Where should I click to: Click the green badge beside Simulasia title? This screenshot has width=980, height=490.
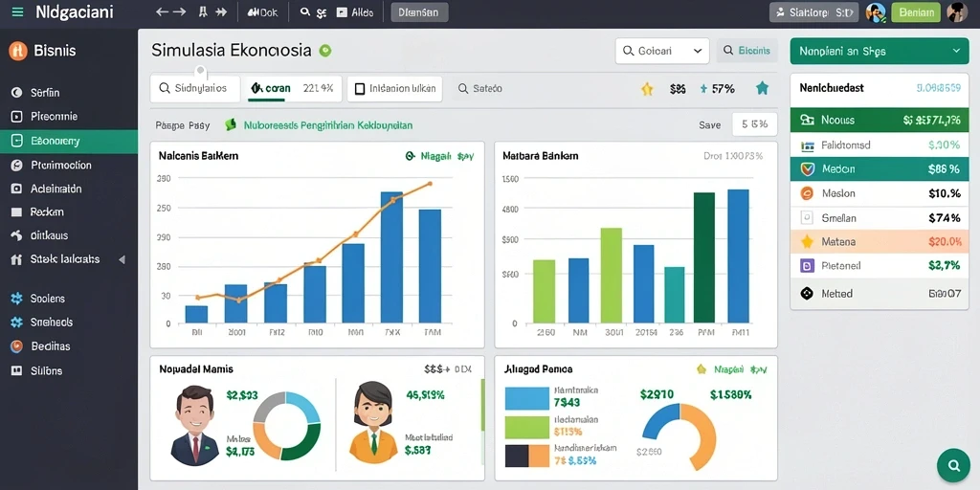(x=325, y=51)
